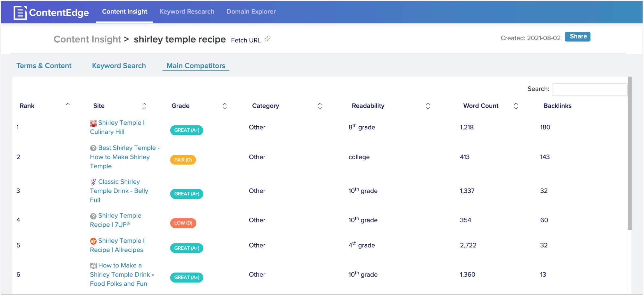Switch to the Keyword Search tab
Viewport: 644px width, 295px height.
[x=119, y=66]
